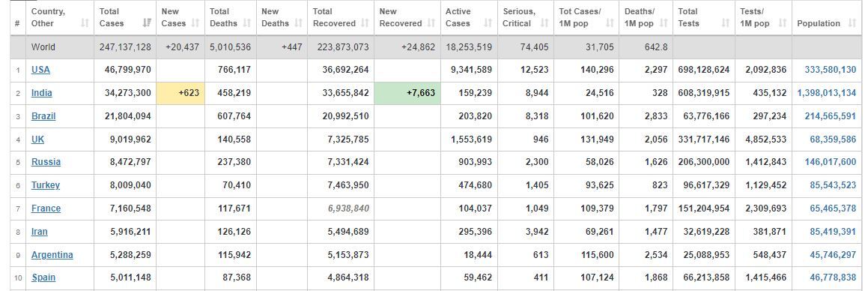Click Argentina cases per million 115,600
This screenshot has width=868, height=291.
pyautogui.click(x=598, y=255)
